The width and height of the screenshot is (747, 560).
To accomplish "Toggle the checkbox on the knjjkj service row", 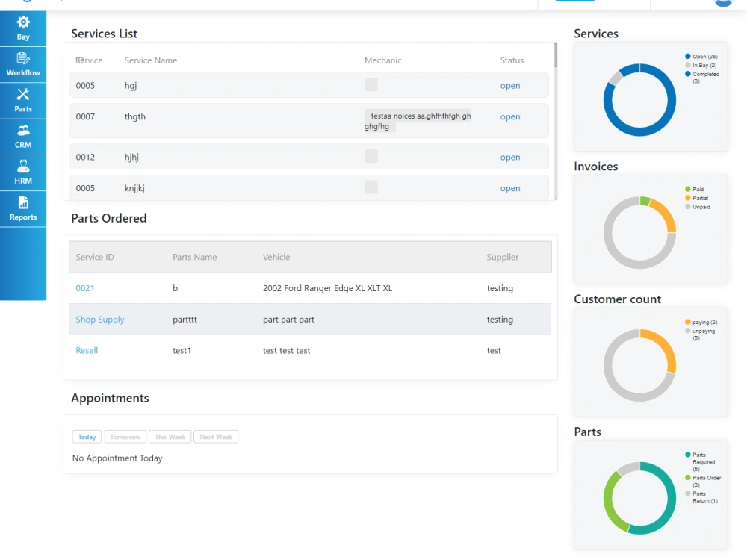I will [x=371, y=187].
